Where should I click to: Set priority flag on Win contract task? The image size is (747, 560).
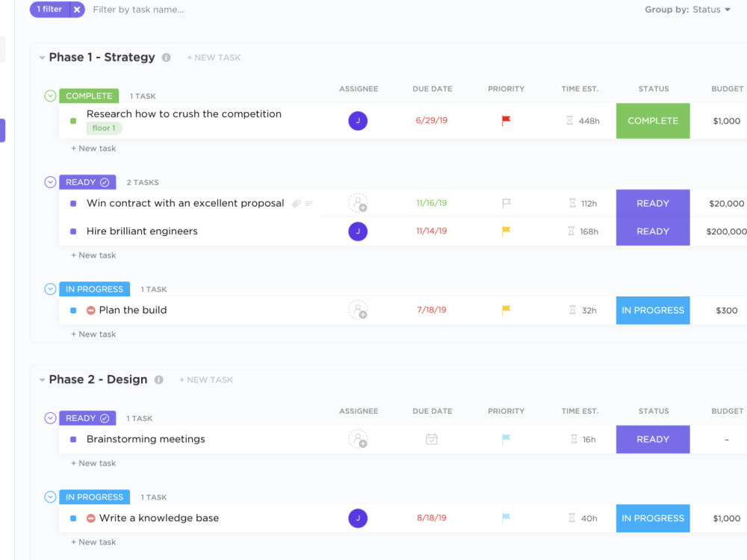[506, 203]
